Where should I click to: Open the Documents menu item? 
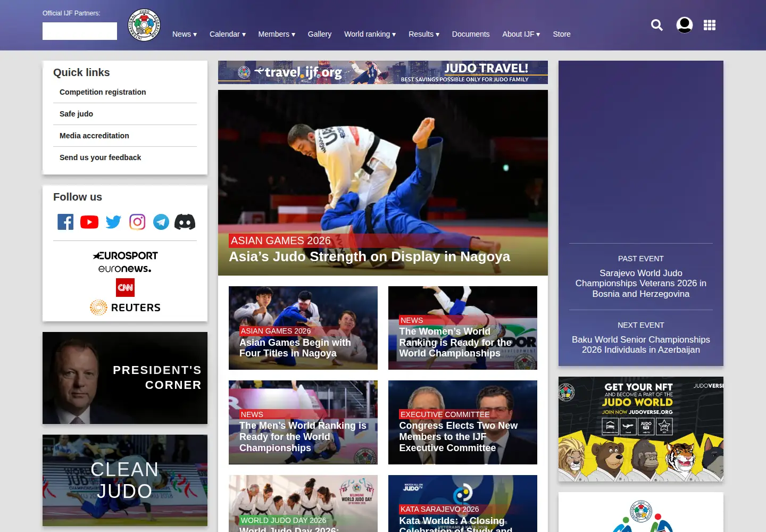click(471, 34)
